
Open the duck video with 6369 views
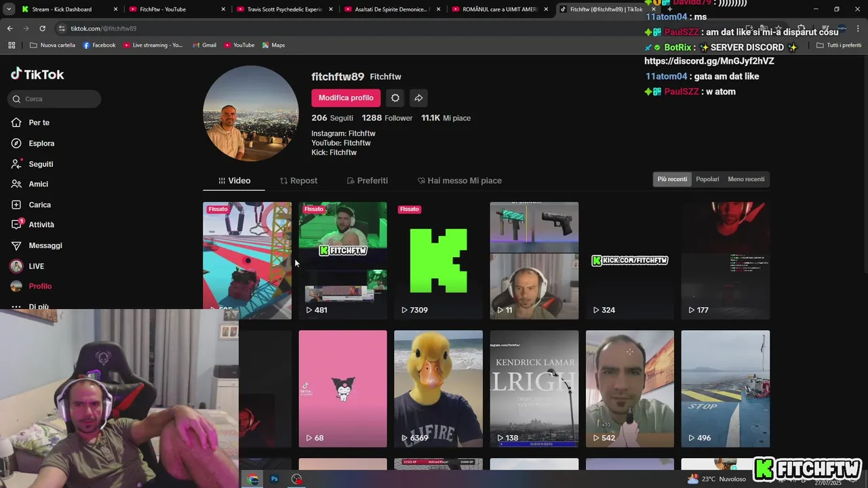(439, 389)
